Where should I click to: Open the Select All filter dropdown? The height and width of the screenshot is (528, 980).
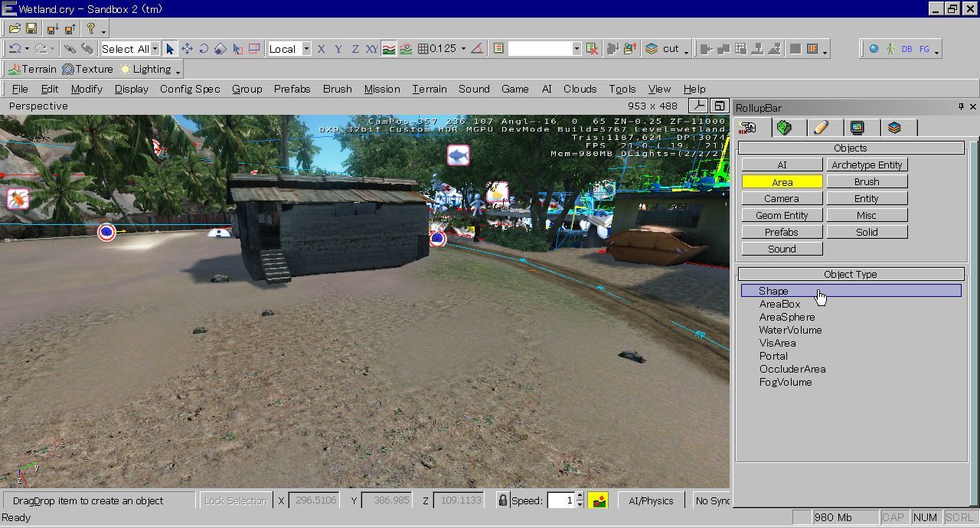155,48
